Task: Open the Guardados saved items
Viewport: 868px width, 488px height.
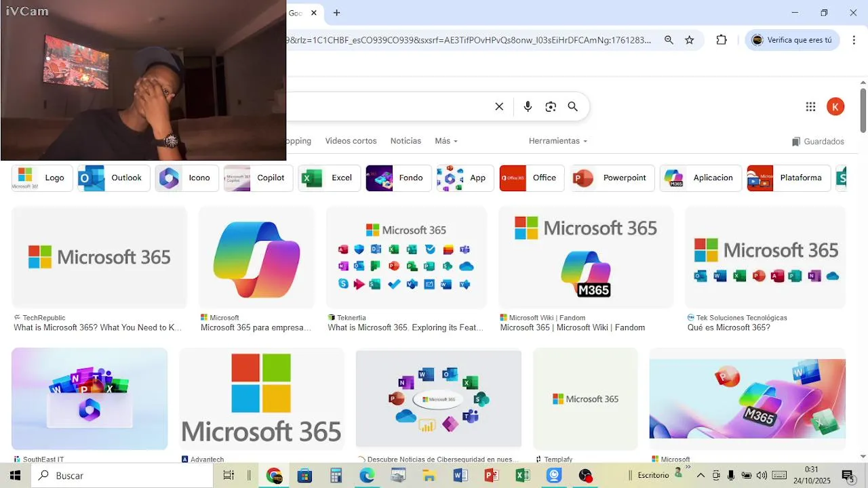Action: point(818,142)
